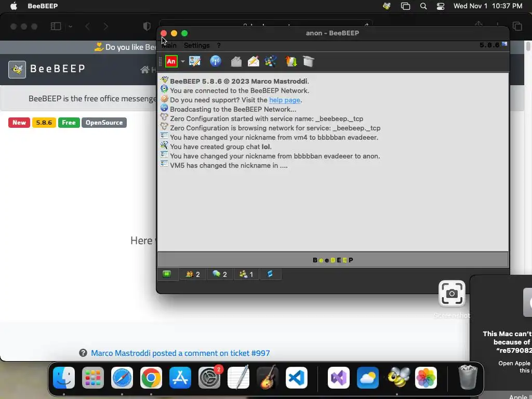Open the ? help menu
The width and height of the screenshot is (532, 399).
[219, 46]
